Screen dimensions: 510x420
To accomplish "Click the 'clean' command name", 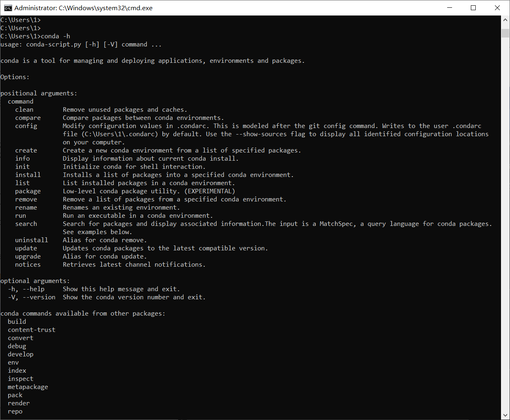I will point(24,110).
